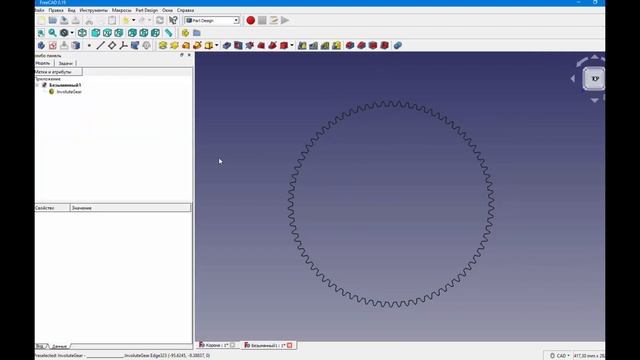This screenshot has height=360, width=640.
Task: Click the Groove tool icon
Action: tap(250, 45)
